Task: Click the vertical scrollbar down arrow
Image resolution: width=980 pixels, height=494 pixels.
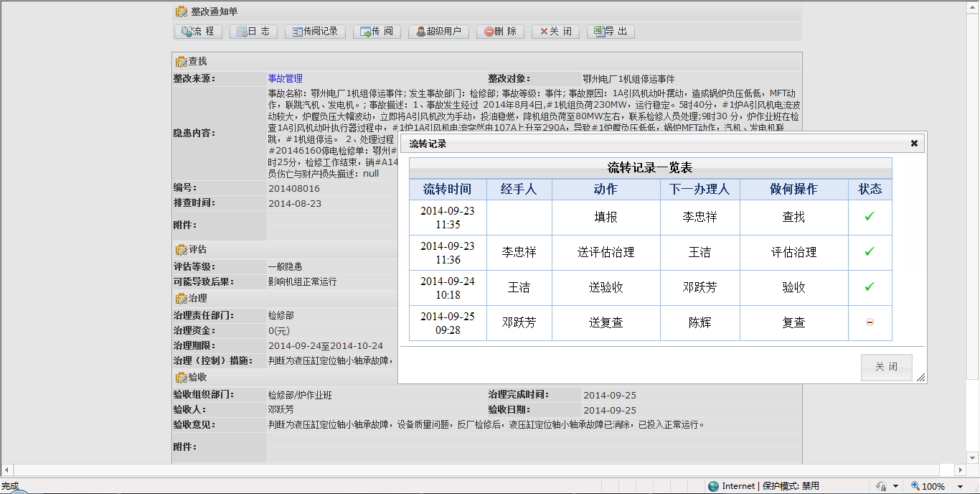Action: pos(973,457)
